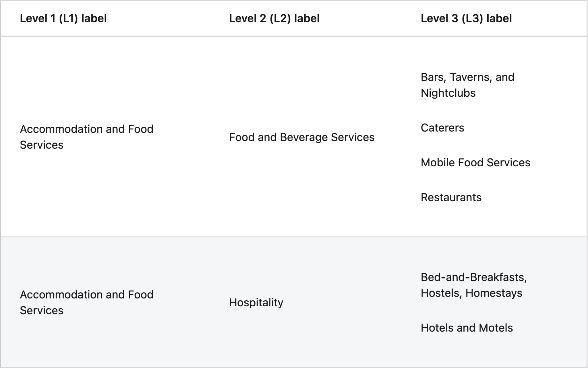Click the Level 3 (L3) label header

[466, 18]
